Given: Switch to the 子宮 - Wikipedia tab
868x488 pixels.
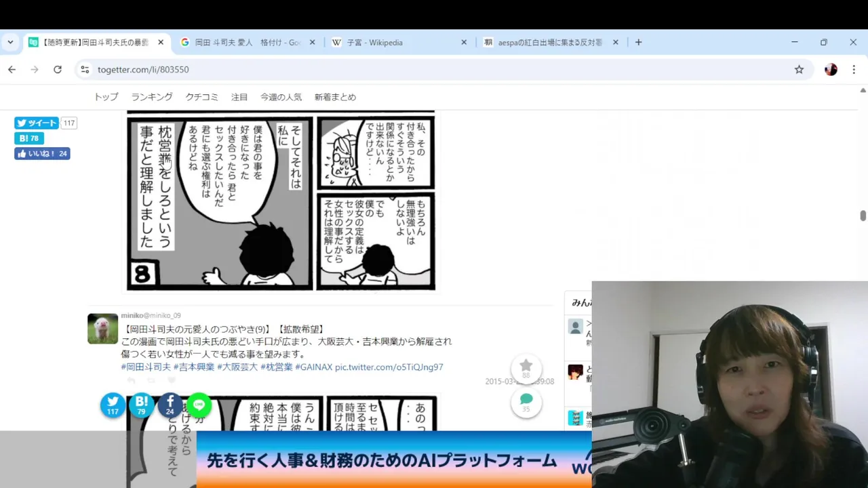Looking at the screenshot, I should 399,42.
